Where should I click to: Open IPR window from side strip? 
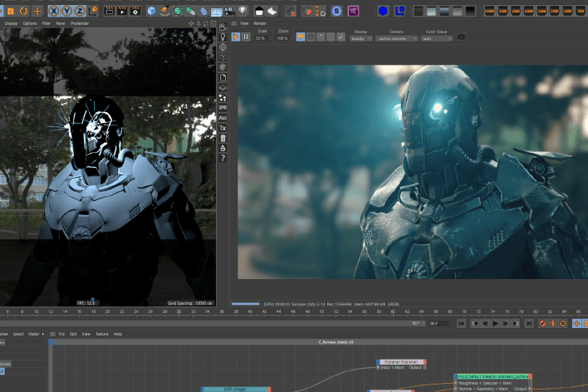[223, 108]
